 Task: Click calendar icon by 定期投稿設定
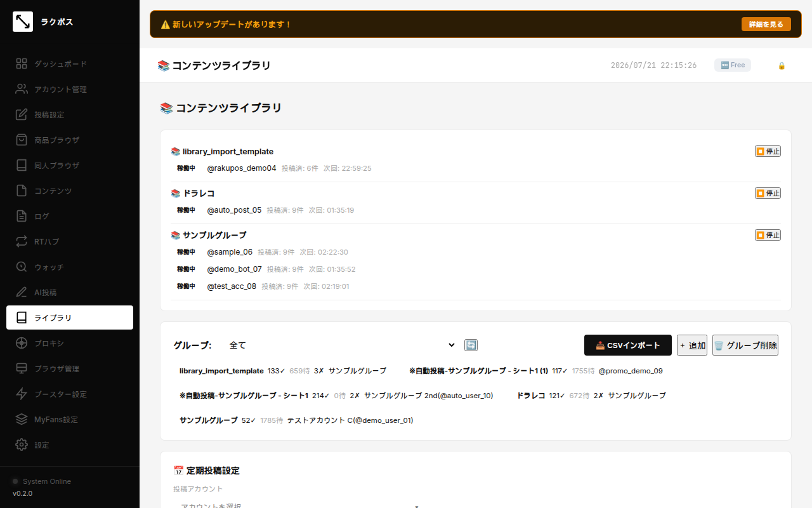[x=178, y=471]
